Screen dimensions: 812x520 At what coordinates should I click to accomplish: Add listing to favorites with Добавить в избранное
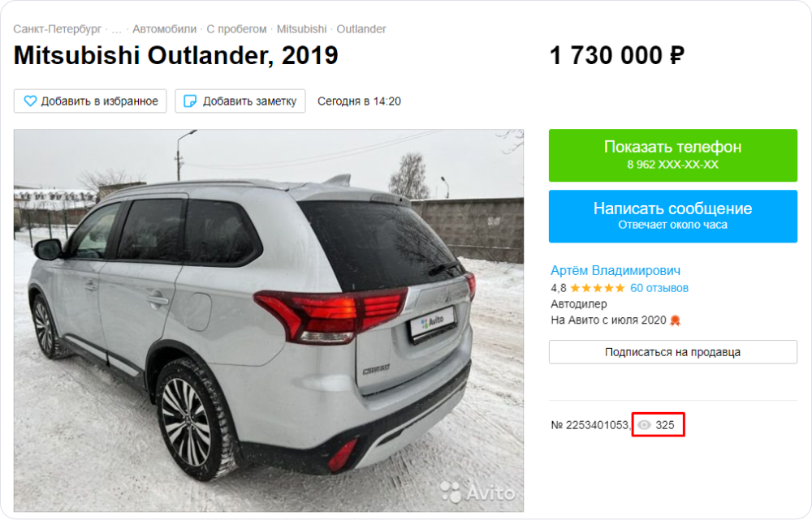[90, 101]
